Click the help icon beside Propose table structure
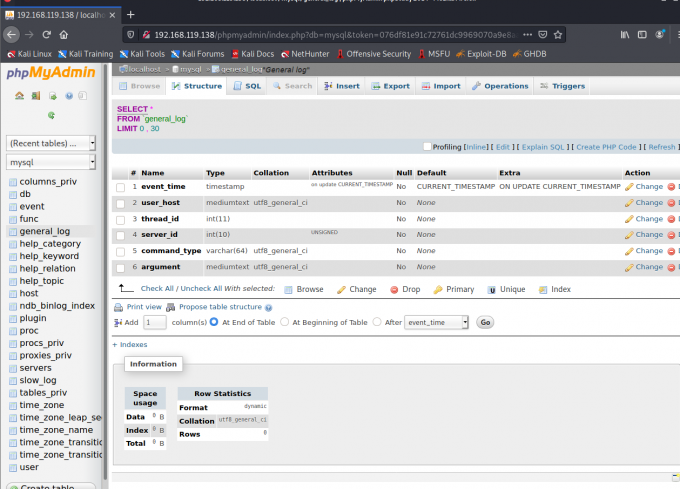 tap(268, 308)
